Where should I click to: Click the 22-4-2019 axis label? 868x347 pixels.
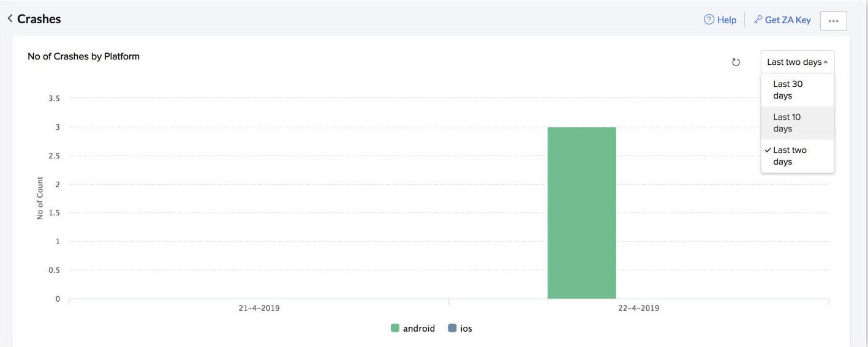click(x=638, y=308)
